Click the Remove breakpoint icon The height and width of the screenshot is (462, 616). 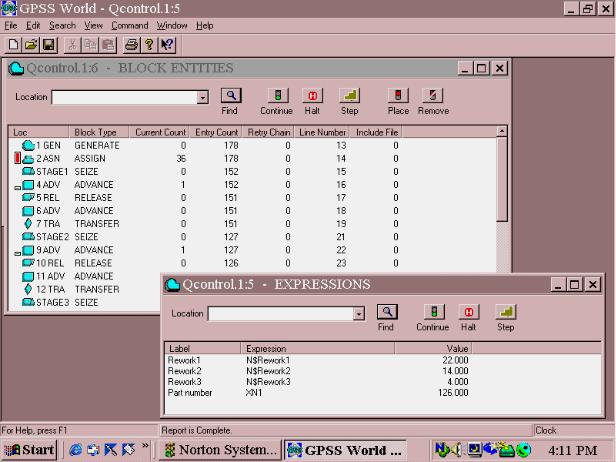(433, 95)
